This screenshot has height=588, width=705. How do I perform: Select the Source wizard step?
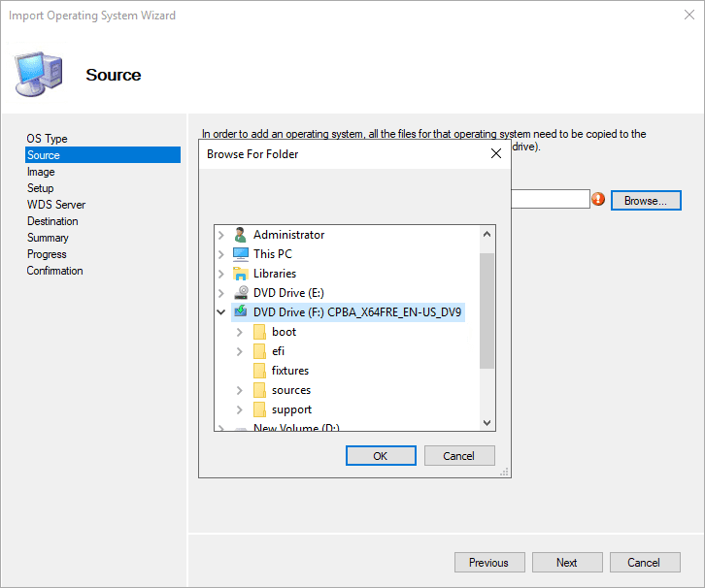tap(103, 155)
